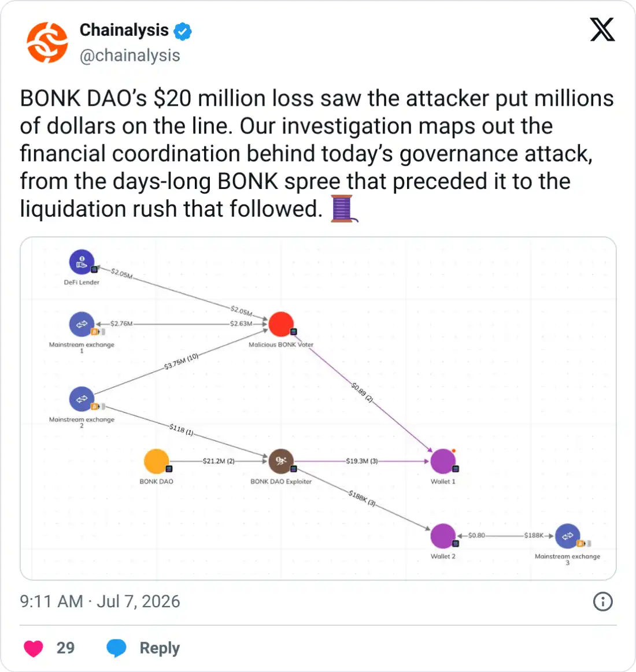Open the 9:11 AM Jul 7, 2026 timestamp
The width and height of the screenshot is (636, 672).
tap(100, 602)
